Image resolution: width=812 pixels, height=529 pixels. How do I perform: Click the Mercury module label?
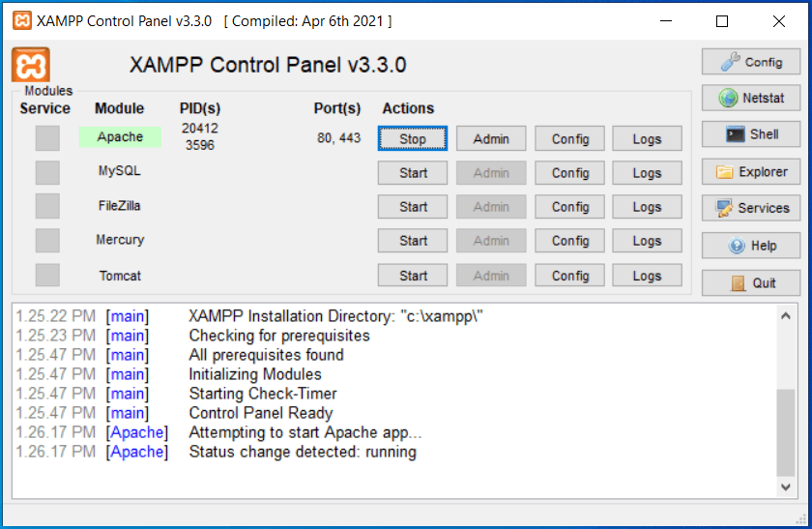coord(120,240)
